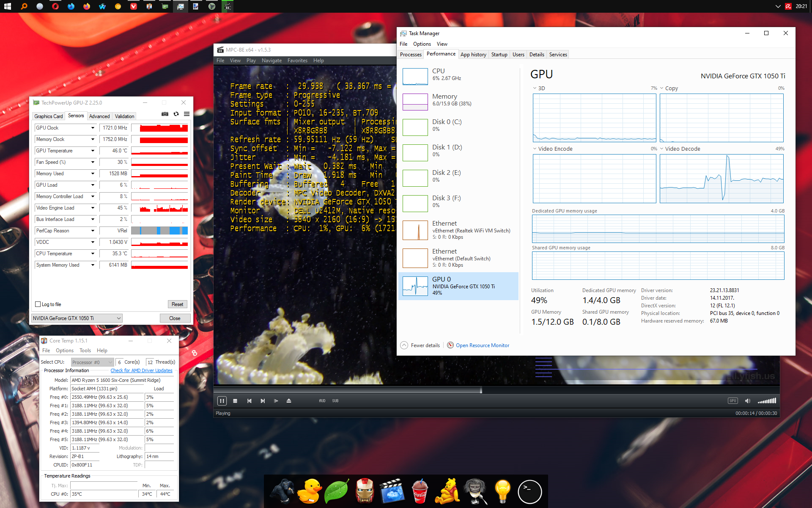
Task: Switch to Validation tab in GPU-Z
Action: pyautogui.click(x=125, y=116)
